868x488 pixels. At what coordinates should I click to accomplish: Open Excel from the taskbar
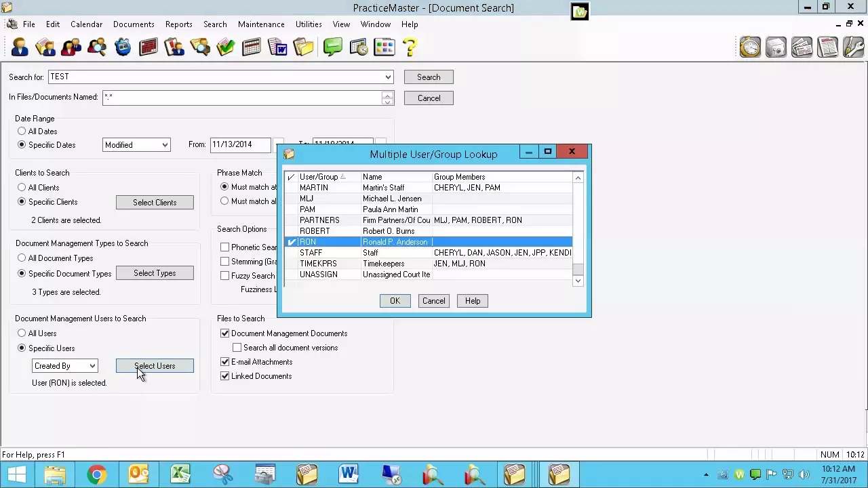pos(180,474)
